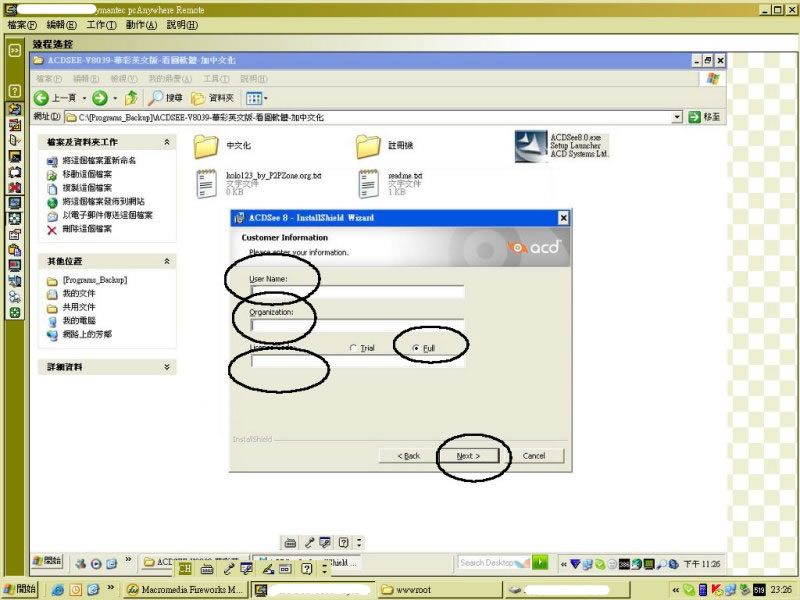
Task: Cancel the ACDSee 8 installation
Action: click(x=534, y=456)
